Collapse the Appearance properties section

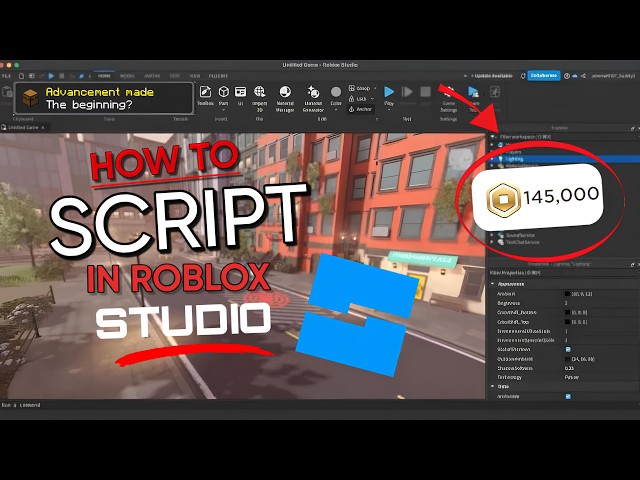(x=493, y=284)
